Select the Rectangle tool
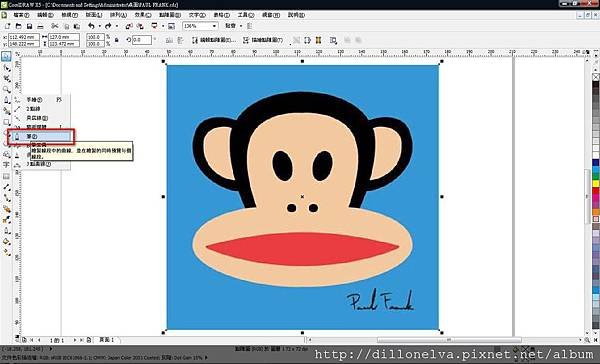 pos(6,122)
